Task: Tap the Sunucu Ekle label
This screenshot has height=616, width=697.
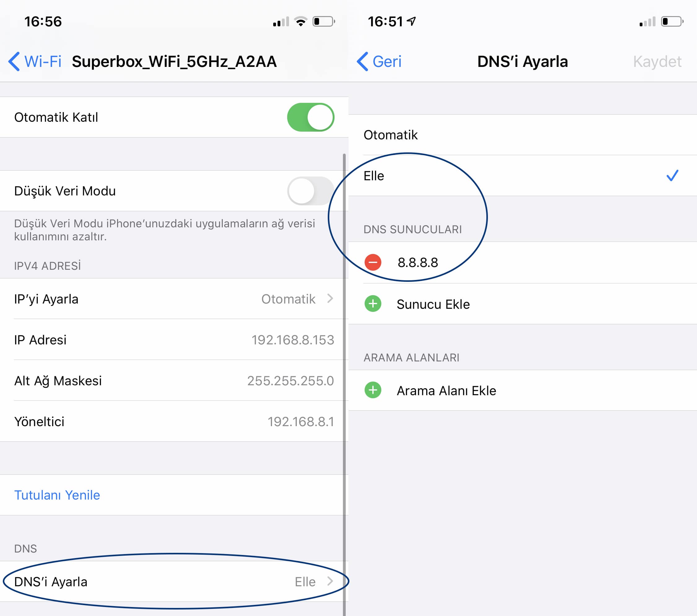Action: point(433,304)
